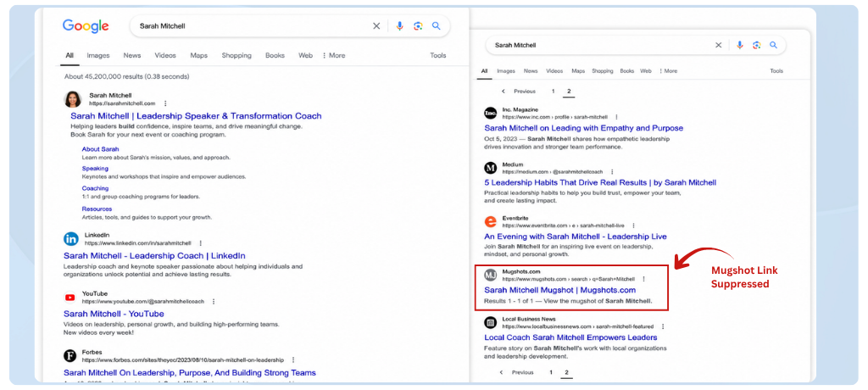Open options menu beside Local Business News URL
868x390 pixels.
pyautogui.click(x=663, y=327)
